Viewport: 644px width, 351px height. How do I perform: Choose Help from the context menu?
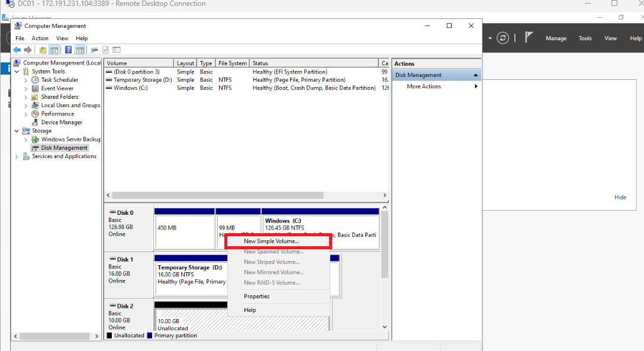point(278,310)
